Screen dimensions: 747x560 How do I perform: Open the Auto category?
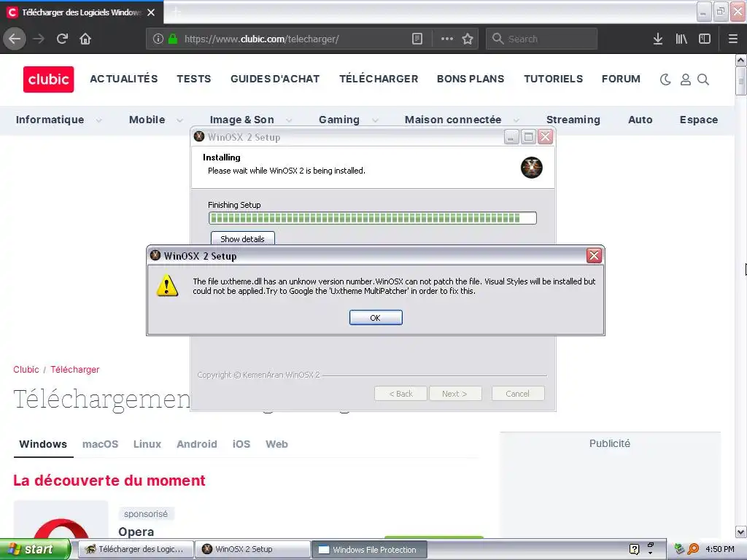pyautogui.click(x=640, y=120)
